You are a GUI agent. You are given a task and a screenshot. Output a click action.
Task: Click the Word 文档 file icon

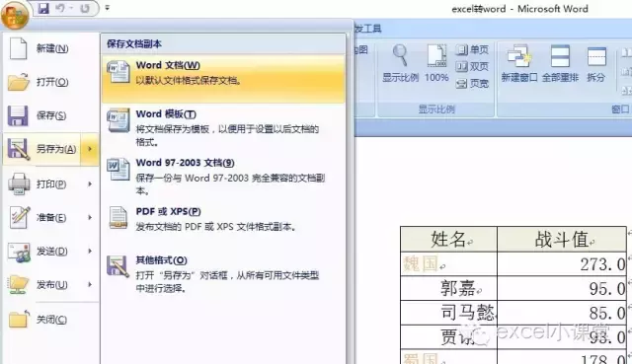[x=118, y=72]
